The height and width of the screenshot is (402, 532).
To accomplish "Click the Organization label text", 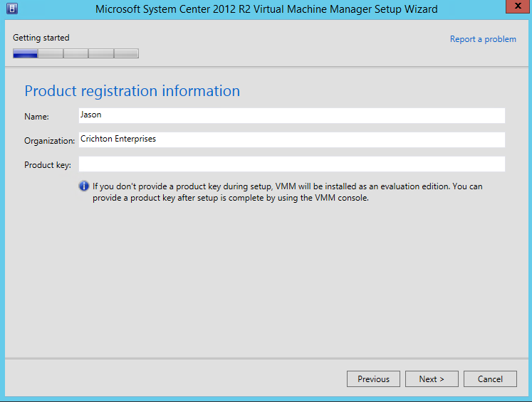I will (x=49, y=141).
